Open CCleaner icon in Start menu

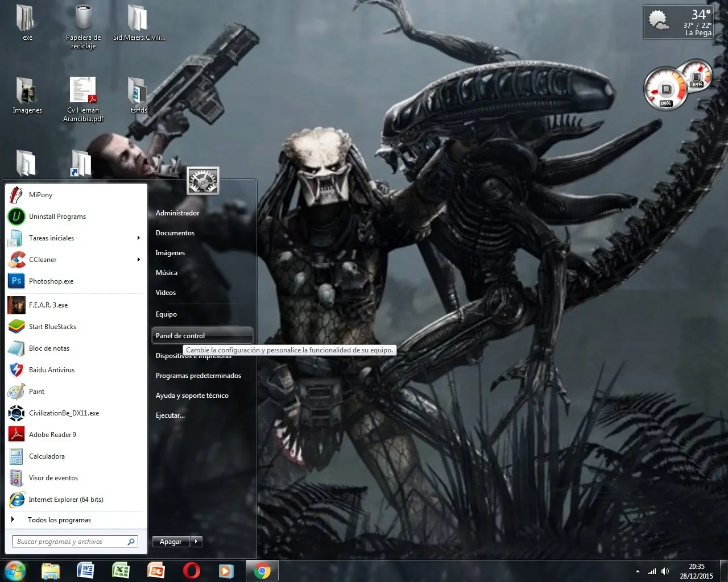[16, 260]
